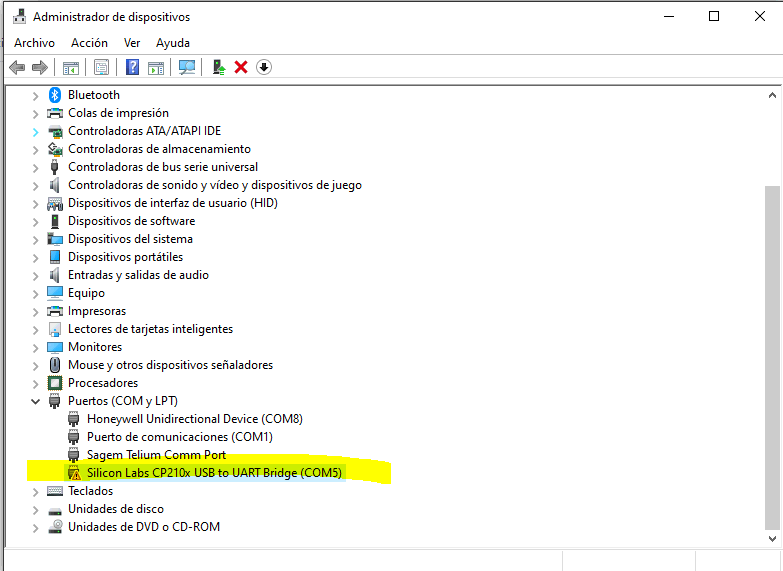Expand the Bluetooth category

[36, 95]
